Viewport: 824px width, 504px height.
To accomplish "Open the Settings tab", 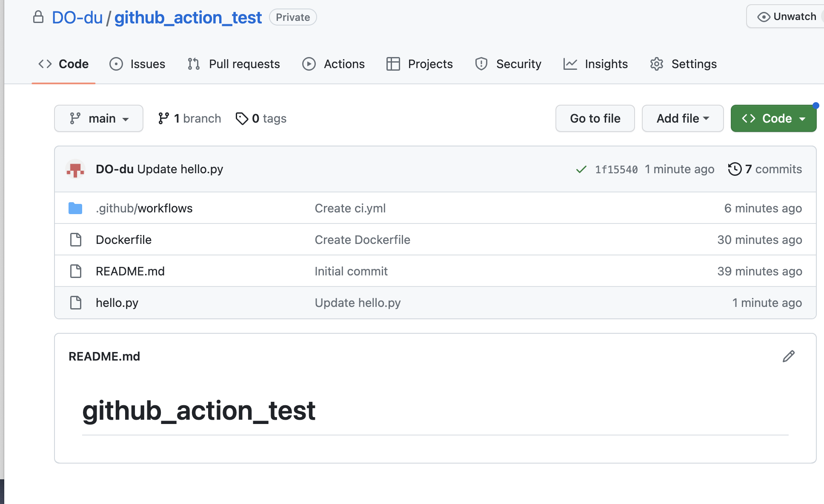I will click(683, 64).
